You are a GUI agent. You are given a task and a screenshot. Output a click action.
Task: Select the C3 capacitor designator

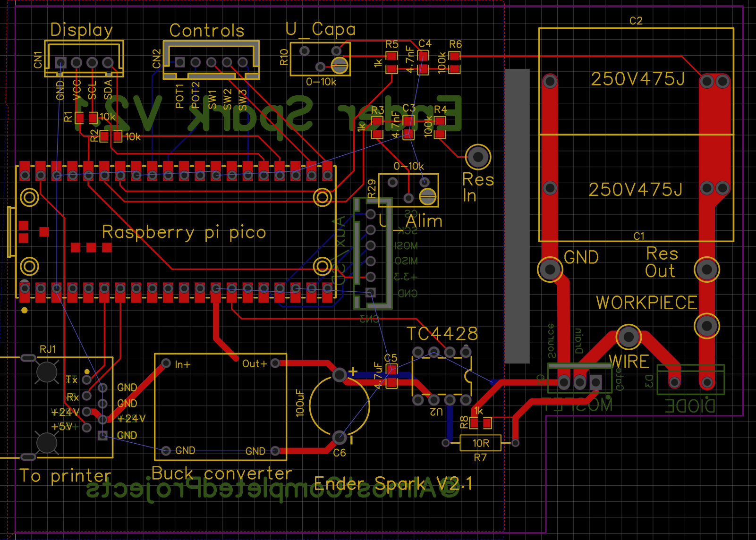409,108
